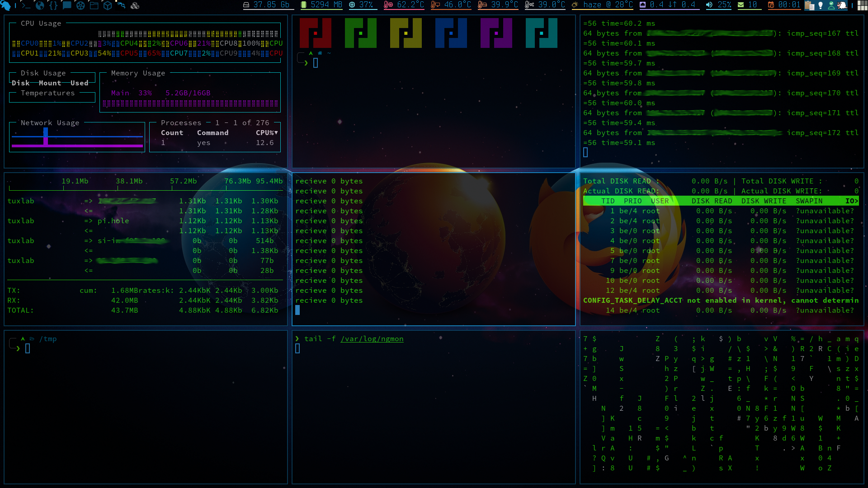The image size is (868, 488).
Task: Select the IO> column header in iotop
Action: tap(851, 201)
